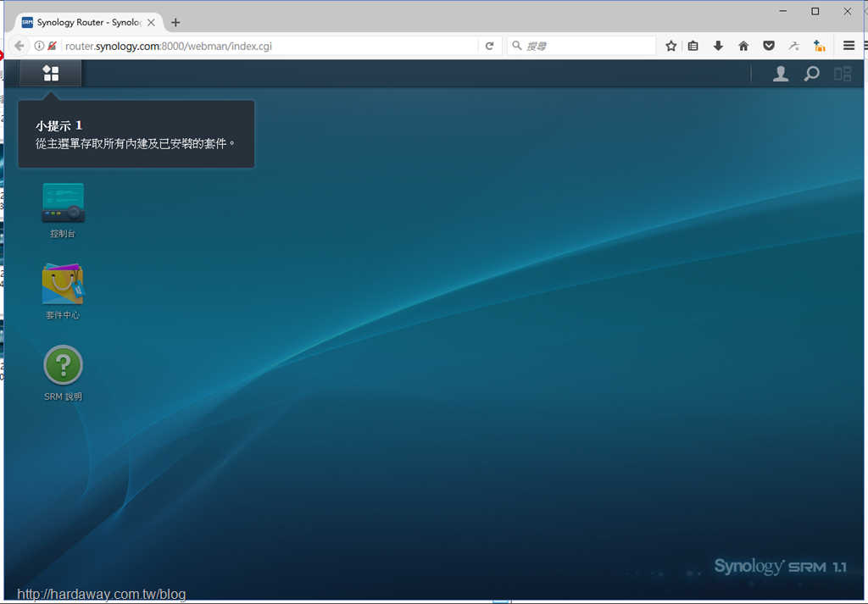Click the send-tab toolbar icon
This screenshot has width=868, height=604.
click(x=793, y=46)
